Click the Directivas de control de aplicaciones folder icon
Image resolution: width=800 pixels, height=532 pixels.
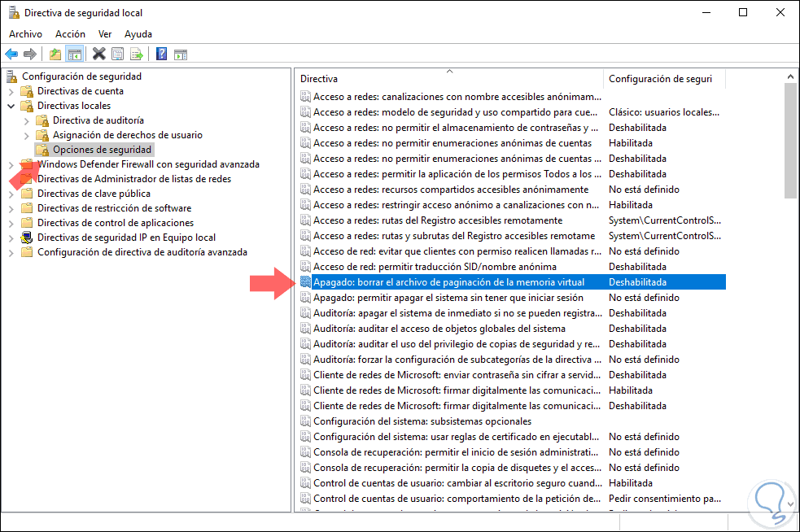click(x=27, y=223)
